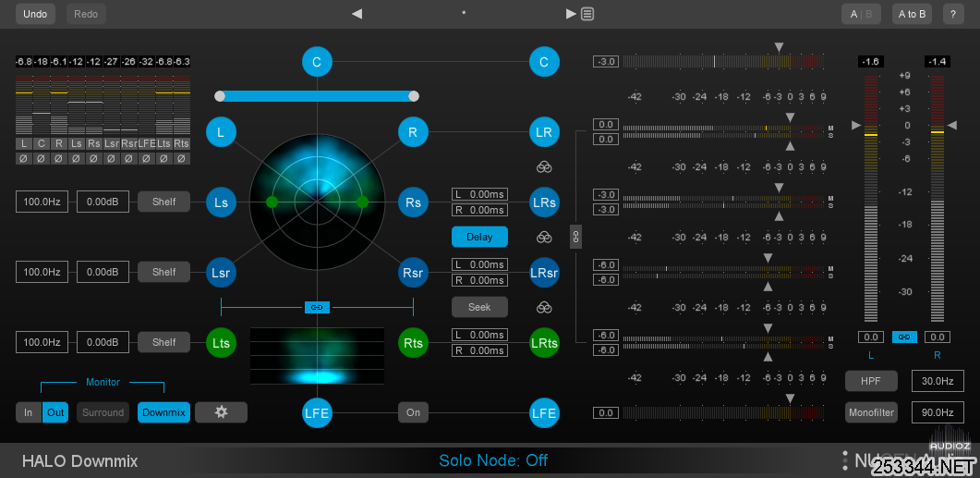This screenshot has width=980, height=478.
Task: Click the C output level slider triangle
Action: click(778, 47)
